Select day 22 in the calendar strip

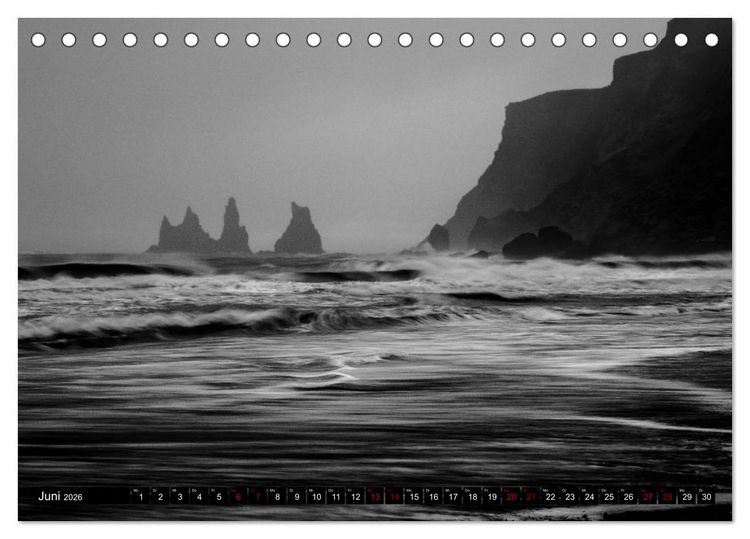click(551, 496)
